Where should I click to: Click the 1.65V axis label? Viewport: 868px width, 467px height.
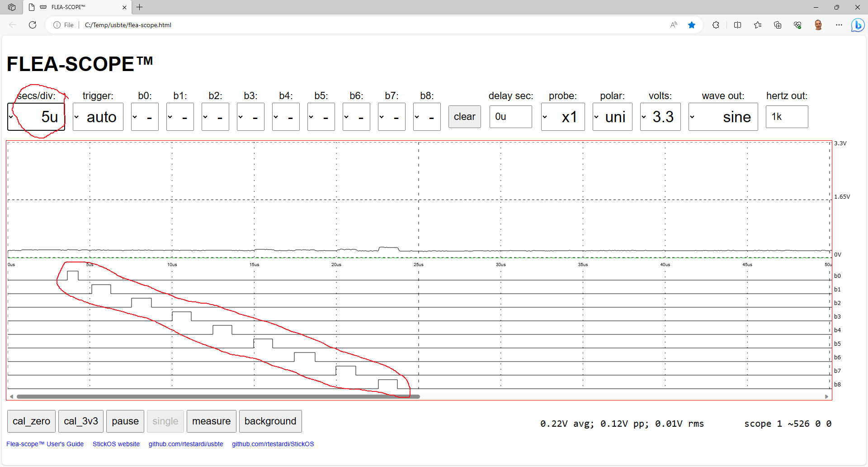pos(842,197)
